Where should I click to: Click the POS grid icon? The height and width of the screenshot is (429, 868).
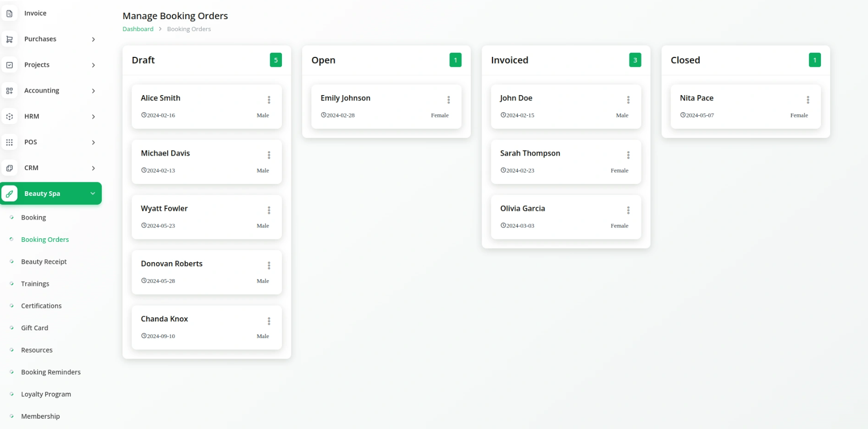click(9, 142)
